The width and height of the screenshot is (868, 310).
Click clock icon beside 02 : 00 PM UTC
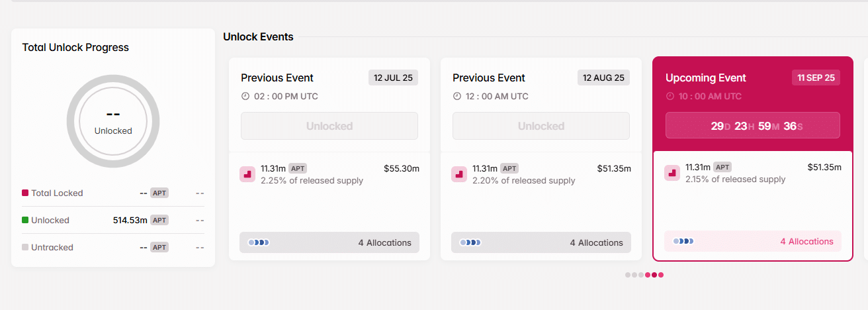pos(245,96)
